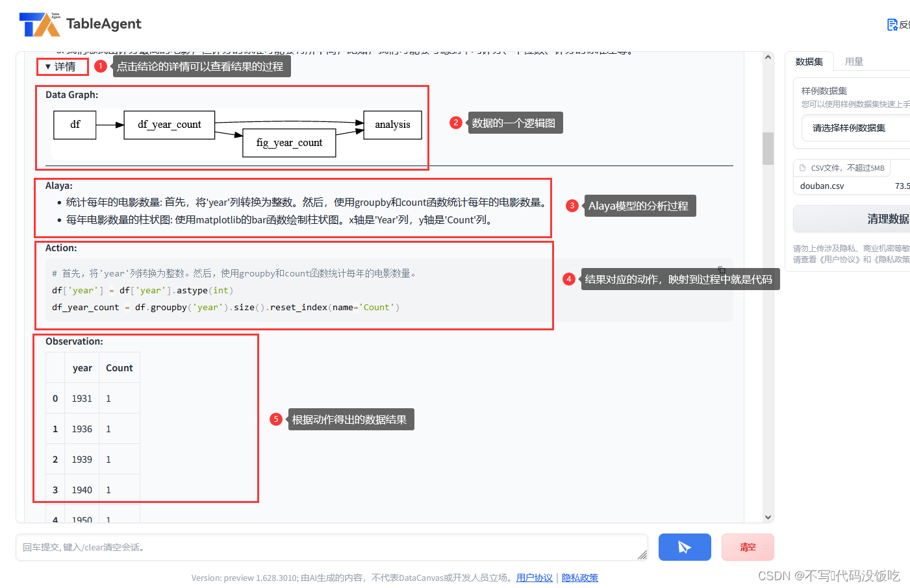
Task: Click the chat scrollbar down arrow
Action: [768, 517]
